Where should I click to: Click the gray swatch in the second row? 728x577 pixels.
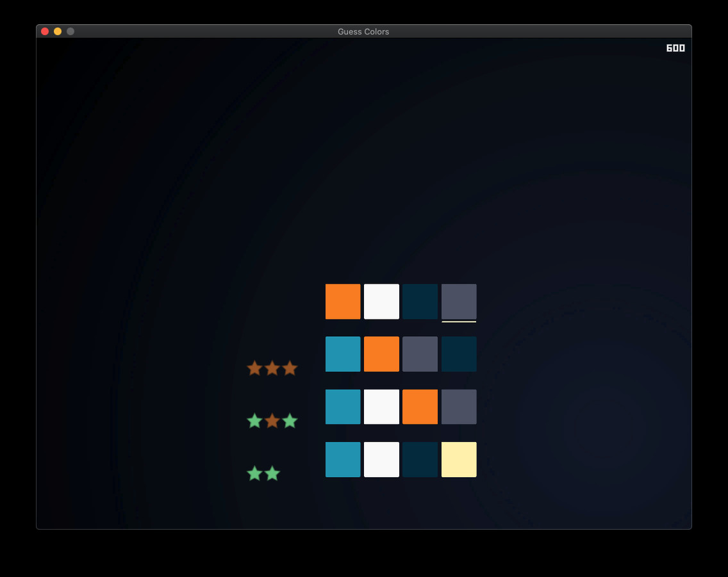(x=420, y=354)
